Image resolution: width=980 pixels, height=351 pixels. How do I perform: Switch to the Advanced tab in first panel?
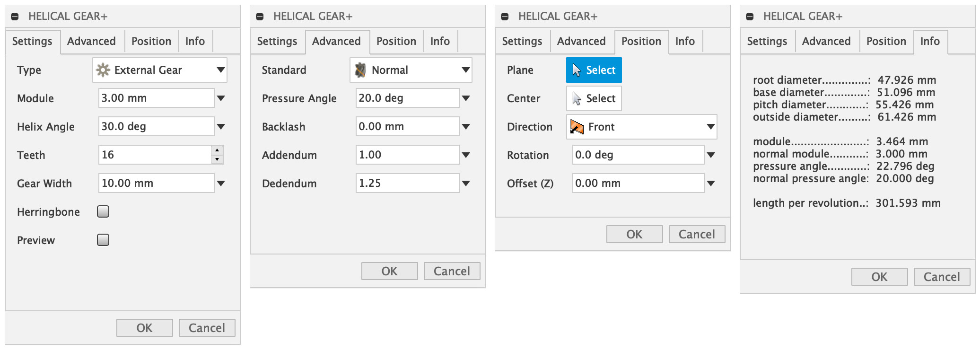[x=91, y=42]
